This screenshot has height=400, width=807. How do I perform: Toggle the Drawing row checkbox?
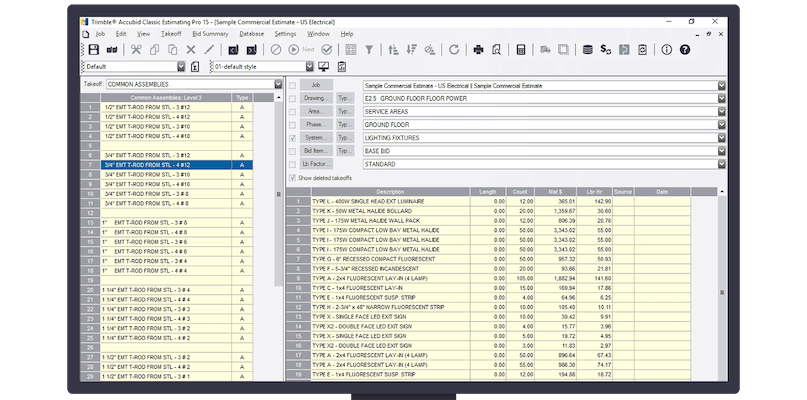coord(292,98)
